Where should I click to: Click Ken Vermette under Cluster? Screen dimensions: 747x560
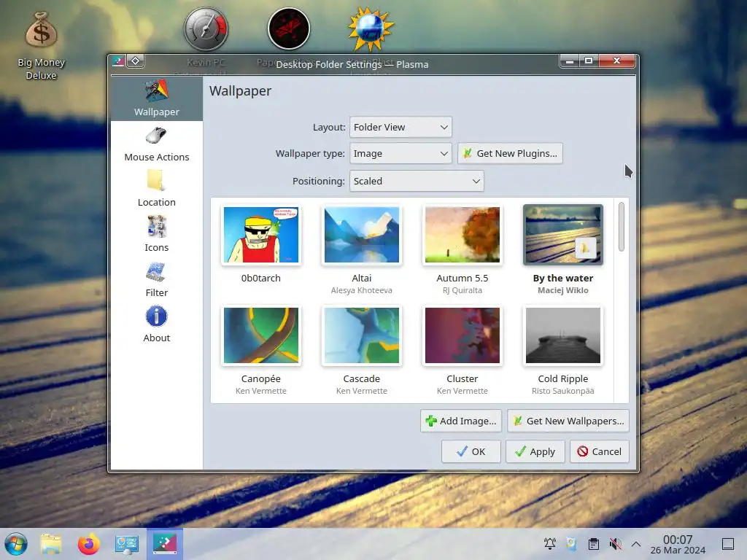click(x=462, y=391)
